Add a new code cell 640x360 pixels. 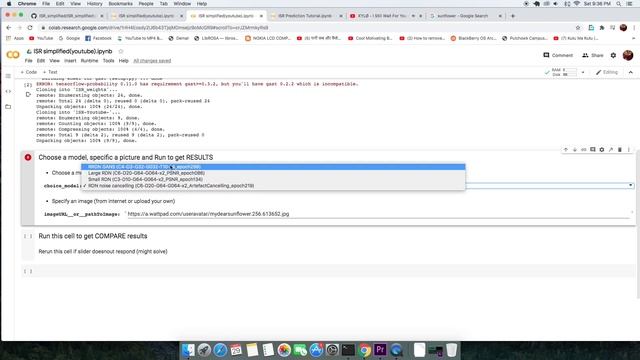[x=29, y=72]
